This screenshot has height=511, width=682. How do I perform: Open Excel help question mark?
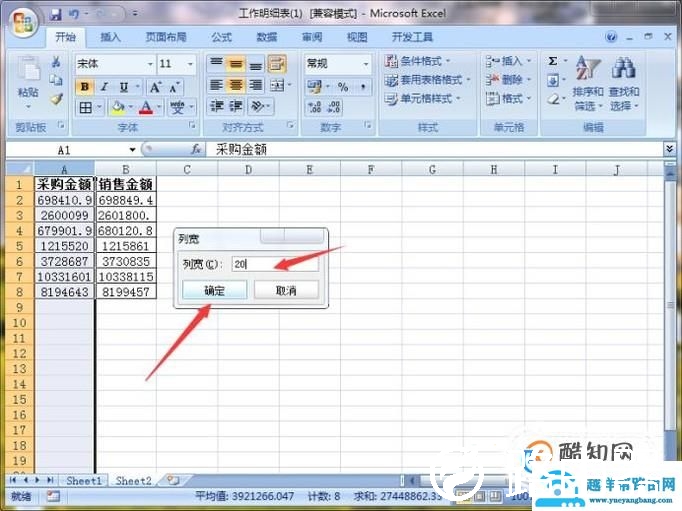coord(611,37)
